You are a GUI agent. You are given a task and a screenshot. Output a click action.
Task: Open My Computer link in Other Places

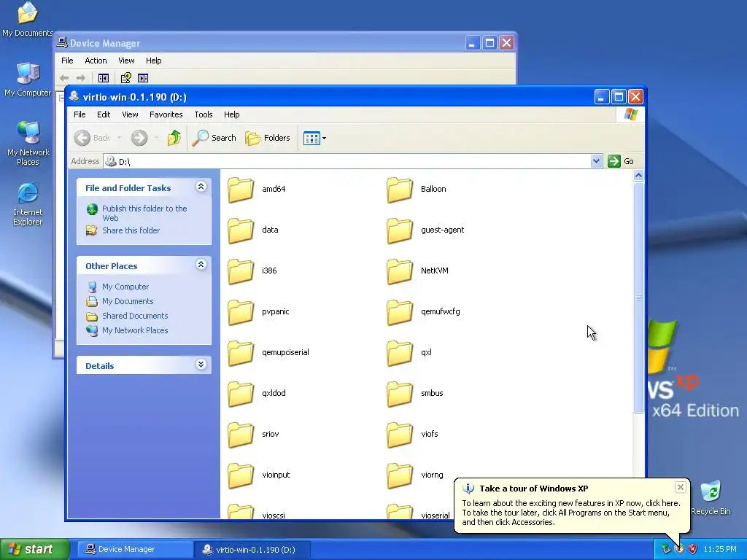(125, 287)
